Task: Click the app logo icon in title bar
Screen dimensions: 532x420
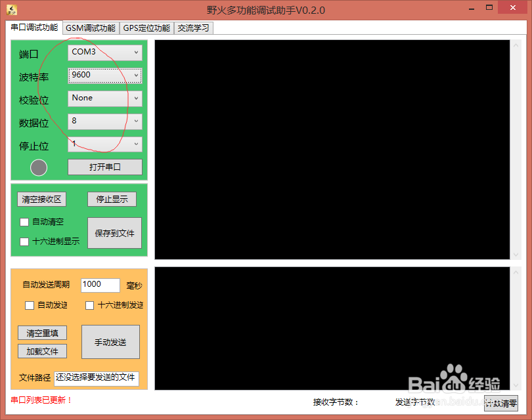Action: click(x=12, y=10)
